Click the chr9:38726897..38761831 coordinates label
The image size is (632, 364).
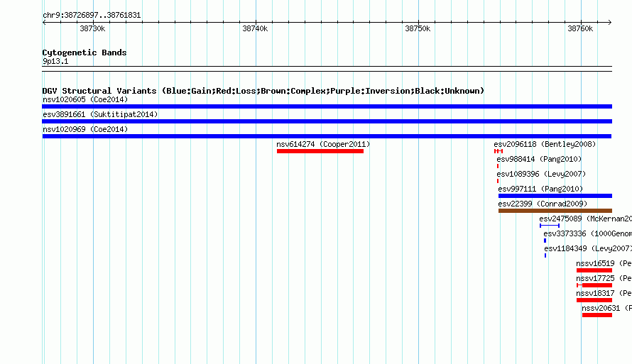[x=92, y=16]
